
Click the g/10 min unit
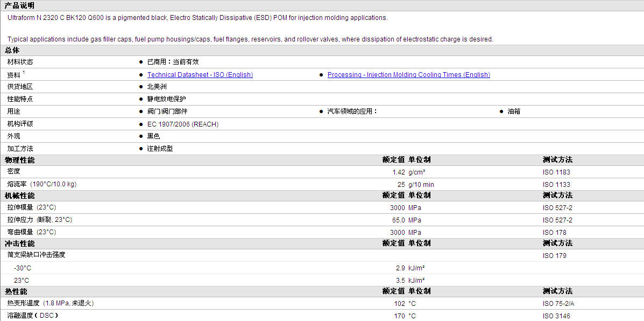[421, 185]
